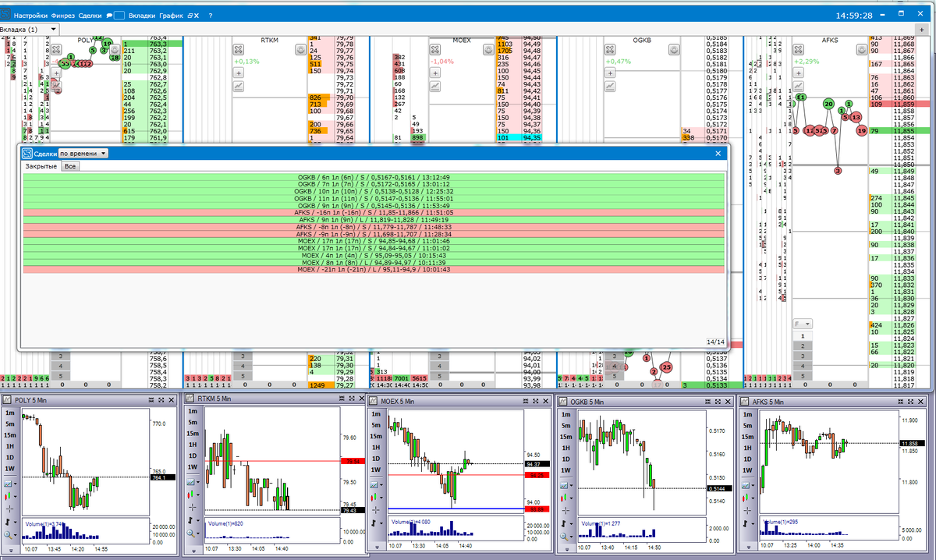This screenshot has width=936, height=560.
Task: Click the red 94.25 price label on MOEX chart
Action: click(x=538, y=474)
